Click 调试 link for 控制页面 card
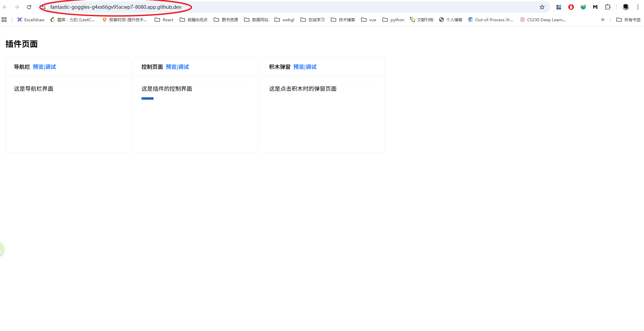This screenshot has width=644, height=331. pos(184,67)
